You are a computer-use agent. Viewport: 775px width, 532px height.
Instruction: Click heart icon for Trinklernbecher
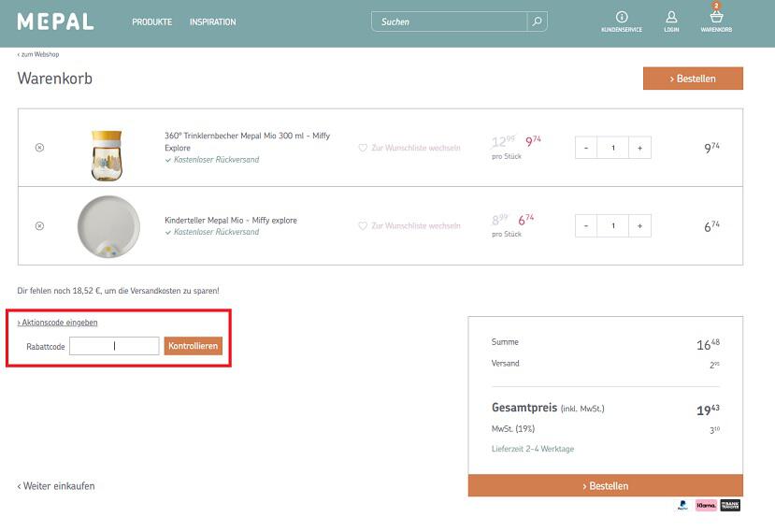pyautogui.click(x=363, y=148)
